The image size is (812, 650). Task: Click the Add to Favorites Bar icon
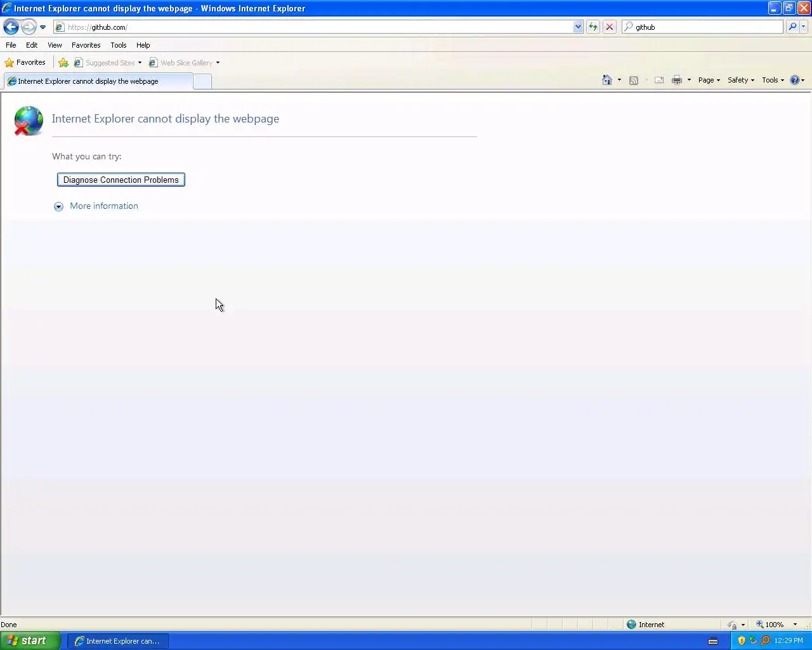tap(63, 62)
